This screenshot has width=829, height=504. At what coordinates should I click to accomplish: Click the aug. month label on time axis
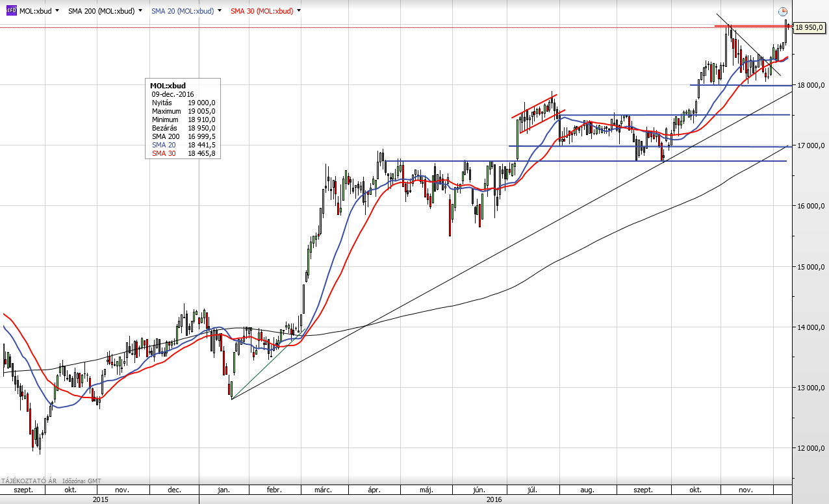point(587,490)
